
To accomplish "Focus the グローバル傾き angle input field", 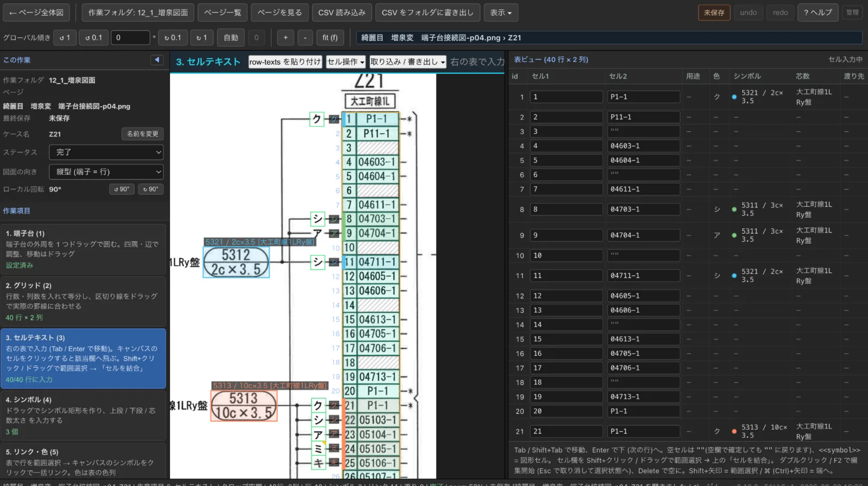I will coord(130,37).
